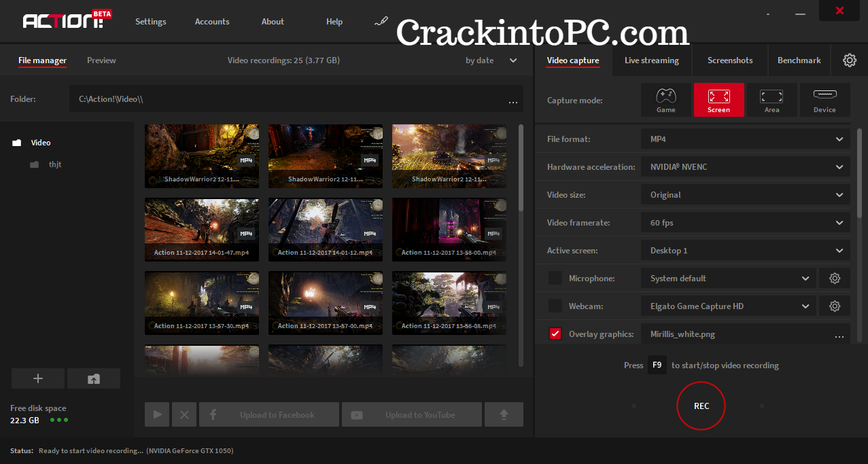Viewport: 868px width, 464px height.
Task: Add a new folder with plus button
Action: point(38,378)
